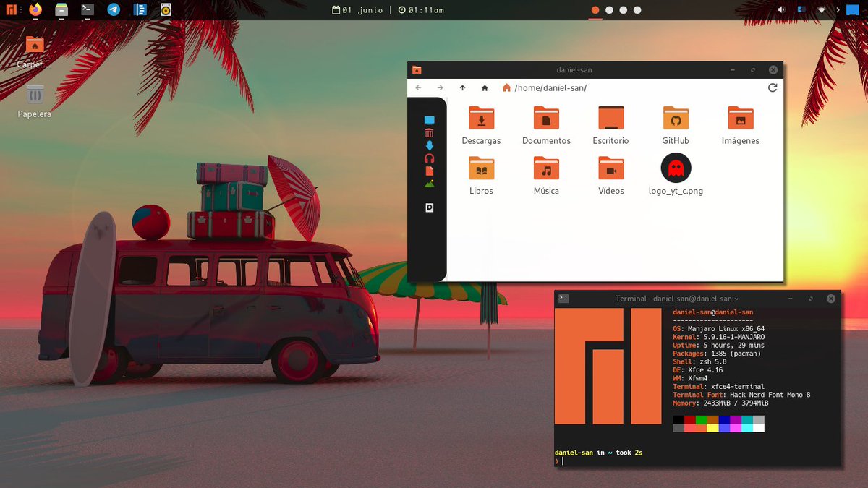The width and height of the screenshot is (868, 488).
Task: Click the search icon at the sidebar bottom
Action: point(429,207)
